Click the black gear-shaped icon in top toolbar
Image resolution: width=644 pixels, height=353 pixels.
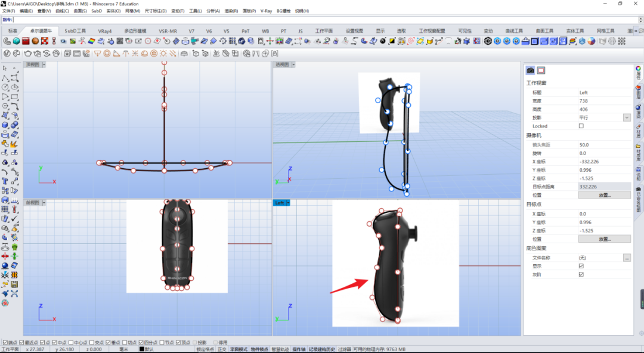click(x=488, y=41)
